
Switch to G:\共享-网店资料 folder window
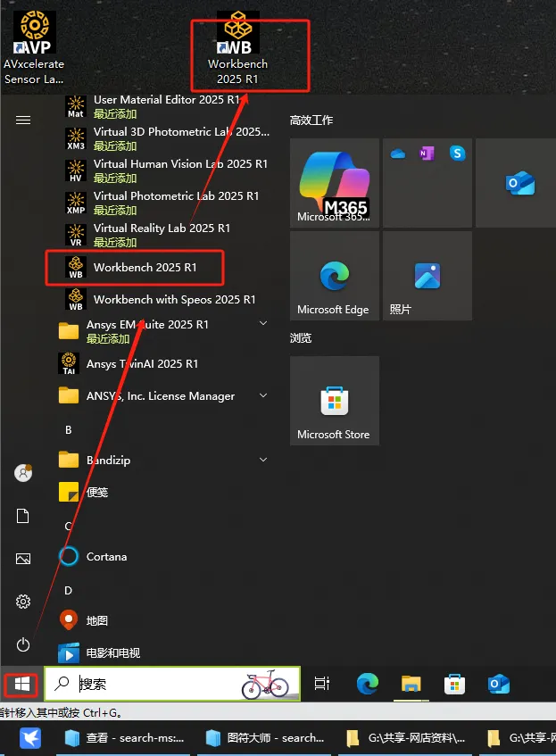point(406,737)
